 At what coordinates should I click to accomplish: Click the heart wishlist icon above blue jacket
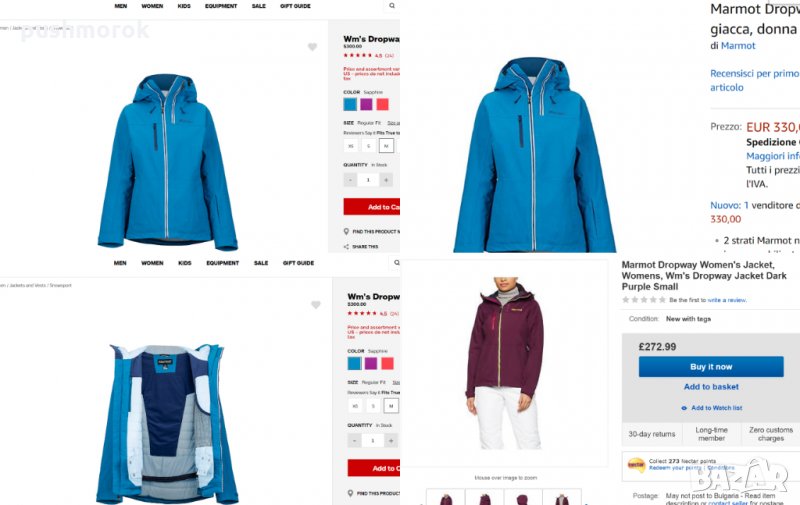pyautogui.click(x=312, y=47)
